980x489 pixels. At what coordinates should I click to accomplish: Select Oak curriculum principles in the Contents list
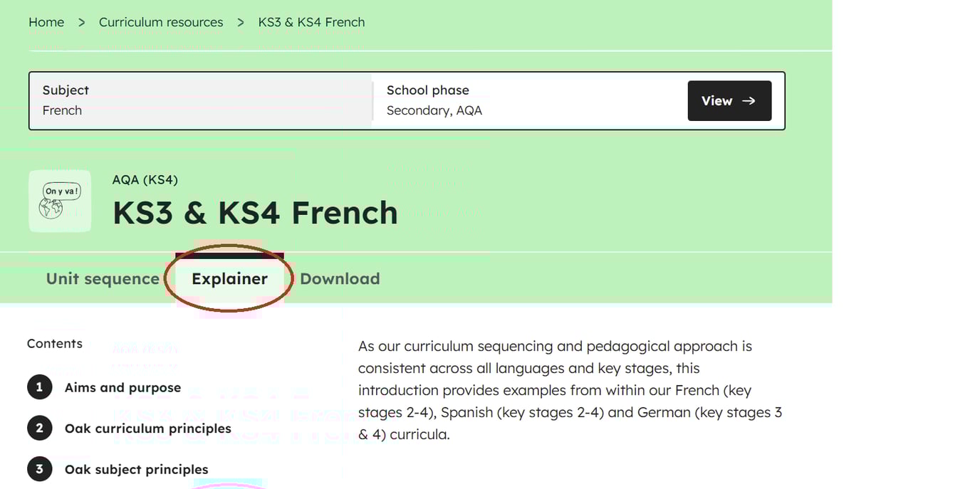(147, 428)
